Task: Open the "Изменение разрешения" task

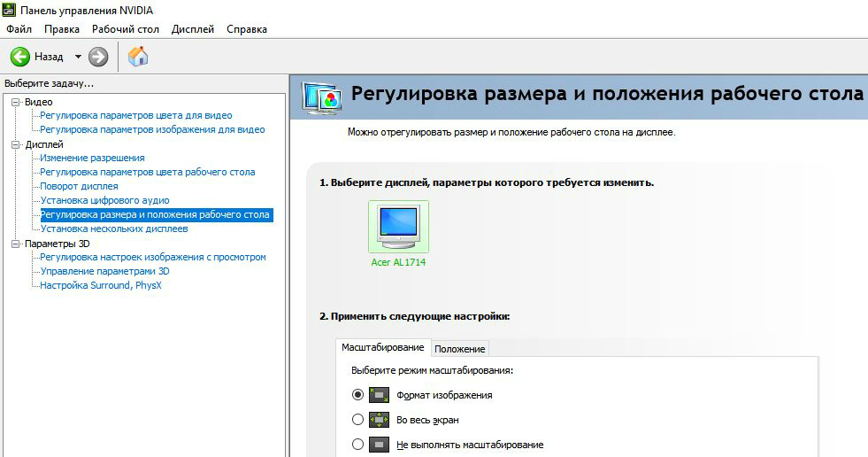Action: pos(92,158)
